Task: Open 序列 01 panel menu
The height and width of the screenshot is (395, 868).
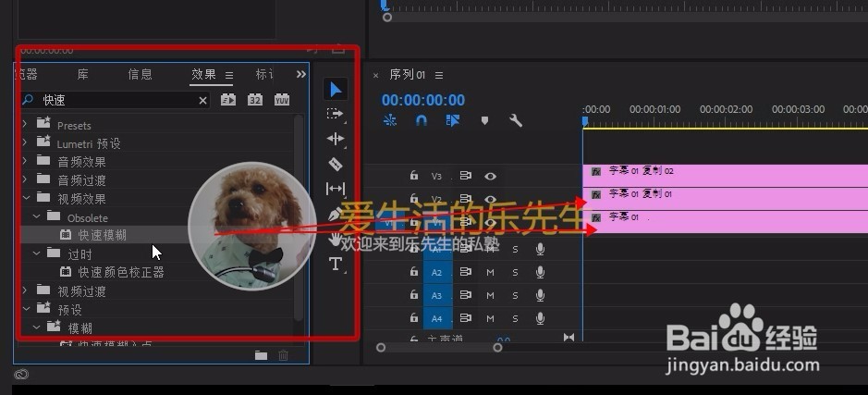Action: click(x=439, y=75)
